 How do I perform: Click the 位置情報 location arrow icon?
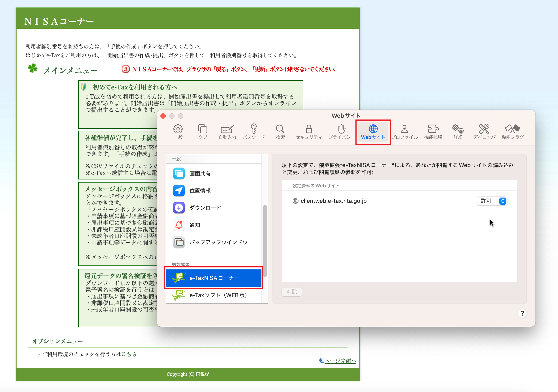pyautogui.click(x=179, y=191)
